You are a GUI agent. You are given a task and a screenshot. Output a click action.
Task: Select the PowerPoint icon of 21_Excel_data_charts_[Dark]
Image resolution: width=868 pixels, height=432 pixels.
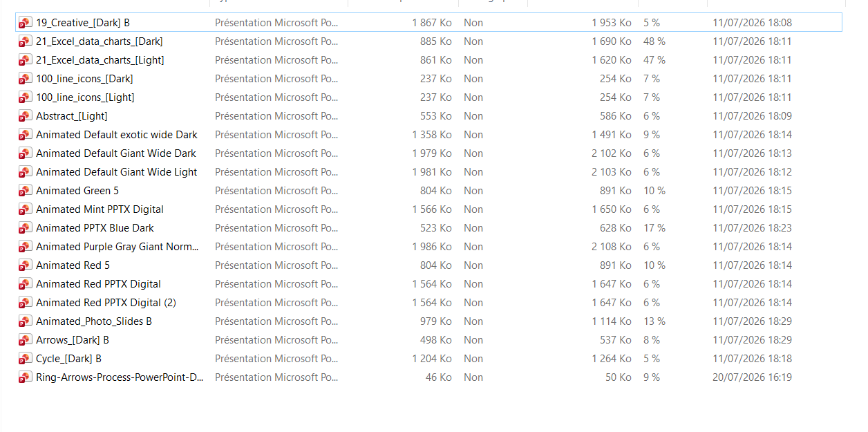(x=26, y=41)
